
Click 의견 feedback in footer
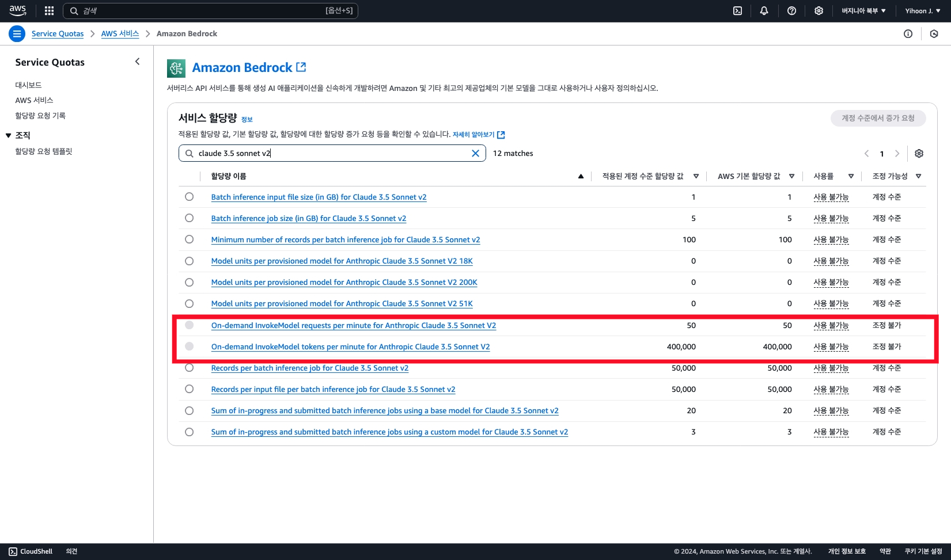click(71, 551)
